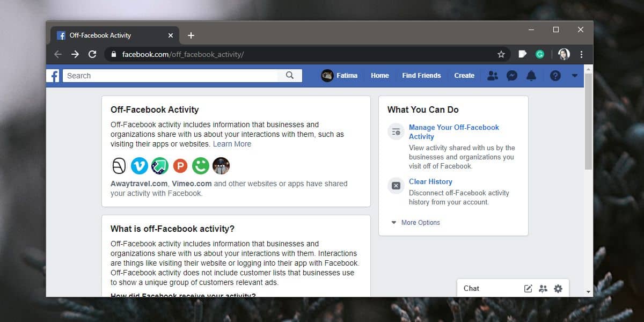The height and width of the screenshot is (322, 644).
Task: Open Create menu item
Action: click(464, 76)
